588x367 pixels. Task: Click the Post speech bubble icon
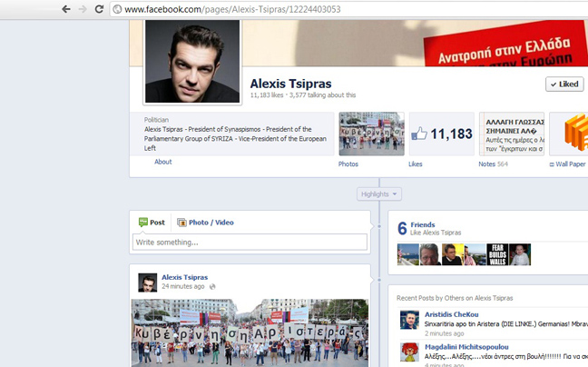click(142, 223)
